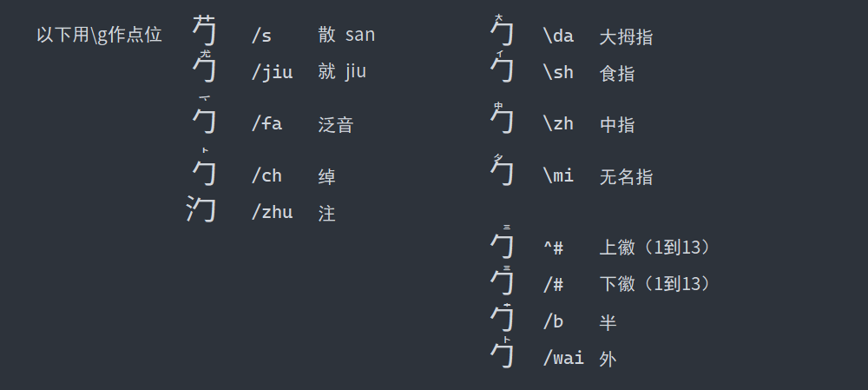Viewport: 868px width, 390px height.
Task: Click the \da code text
Action: coord(558,36)
